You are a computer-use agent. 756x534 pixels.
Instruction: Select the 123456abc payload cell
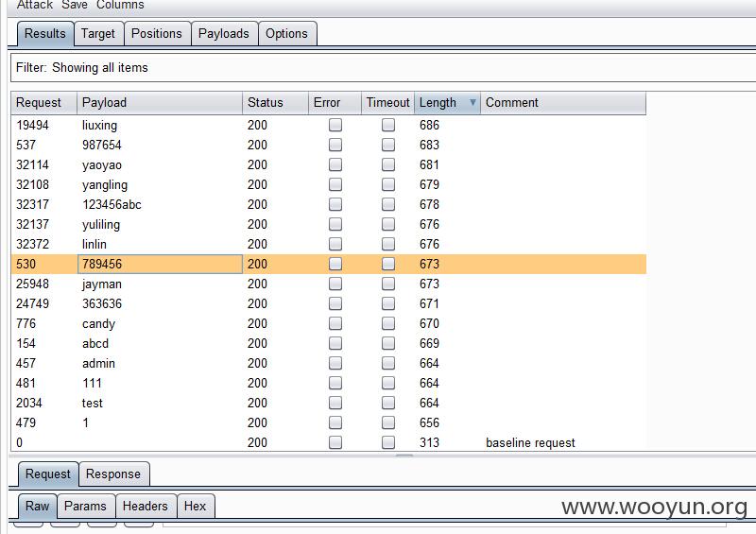[160, 204]
